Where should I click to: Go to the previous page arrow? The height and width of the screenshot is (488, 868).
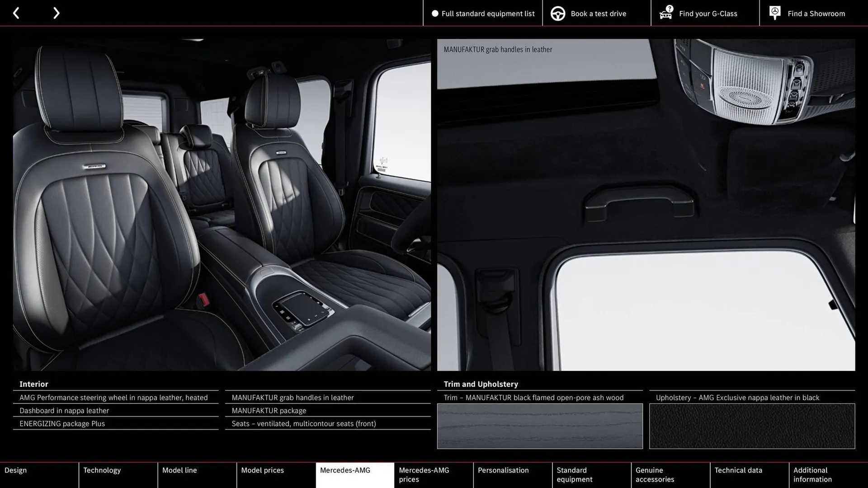click(16, 13)
